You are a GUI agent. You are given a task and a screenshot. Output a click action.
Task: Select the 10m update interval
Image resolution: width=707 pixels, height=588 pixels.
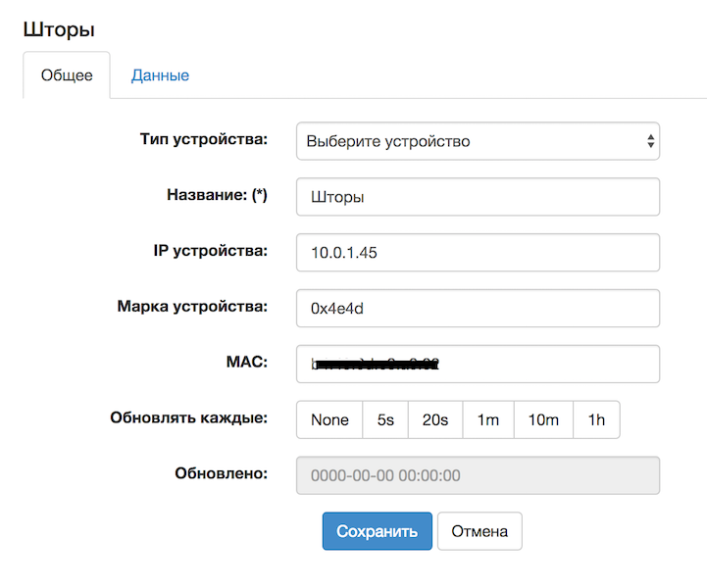point(543,419)
